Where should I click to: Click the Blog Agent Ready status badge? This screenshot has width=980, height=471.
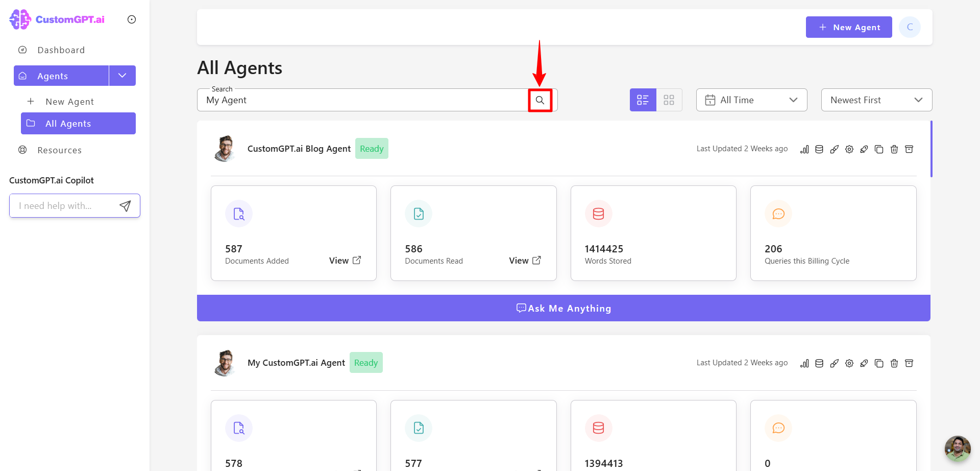(x=372, y=149)
